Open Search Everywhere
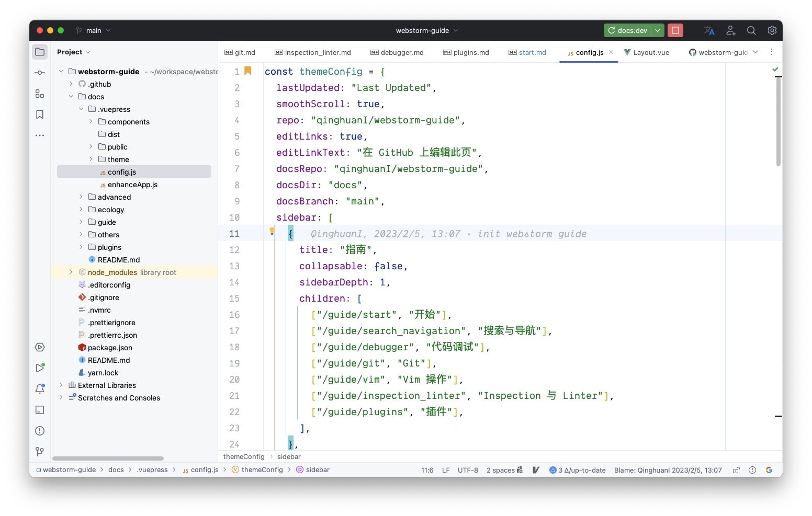The width and height of the screenshot is (812, 516). (751, 30)
